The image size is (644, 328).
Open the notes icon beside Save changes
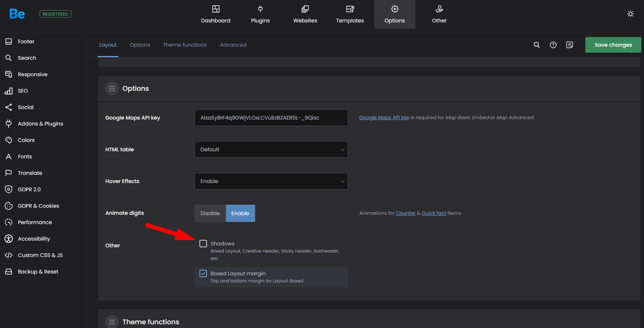tap(569, 45)
